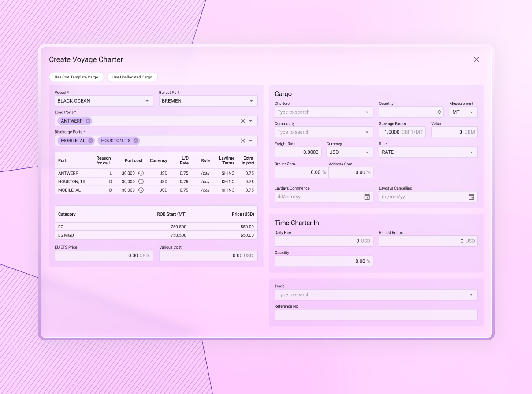Click the Laytime Terms column header
Image resolution: width=532 pixels, height=394 pixels.
point(227,160)
